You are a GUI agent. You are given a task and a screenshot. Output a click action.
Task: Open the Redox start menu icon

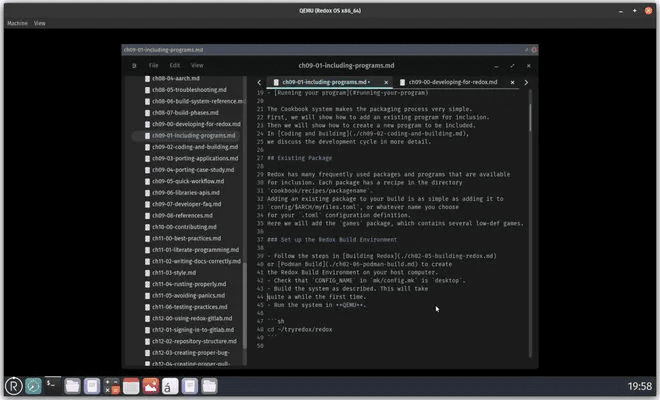click(x=13, y=385)
